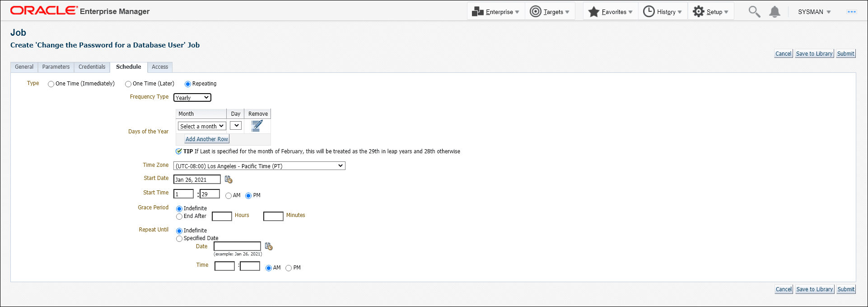This screenshot has width=868, height=307.
Task: Expand the History menu
Action: (663, 12)
